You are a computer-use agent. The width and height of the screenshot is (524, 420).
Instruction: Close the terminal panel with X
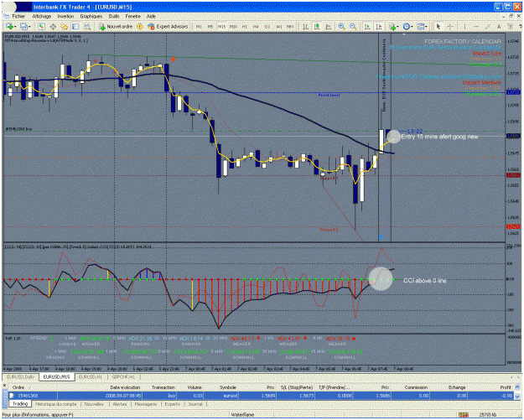5,386
